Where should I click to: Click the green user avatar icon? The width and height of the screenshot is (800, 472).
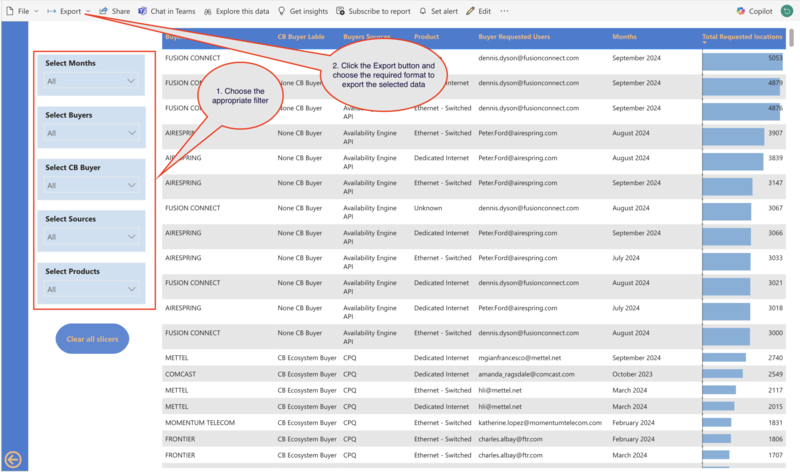(x=787, y=11)
